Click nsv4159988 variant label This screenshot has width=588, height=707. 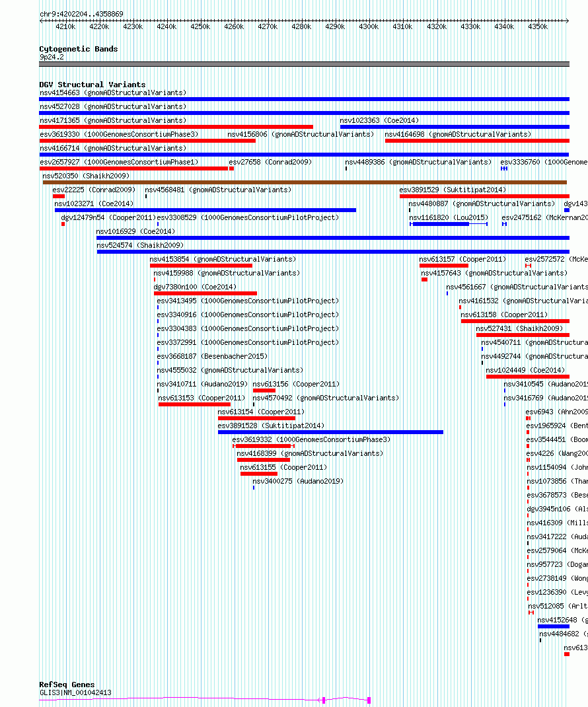tap(227, 274)
